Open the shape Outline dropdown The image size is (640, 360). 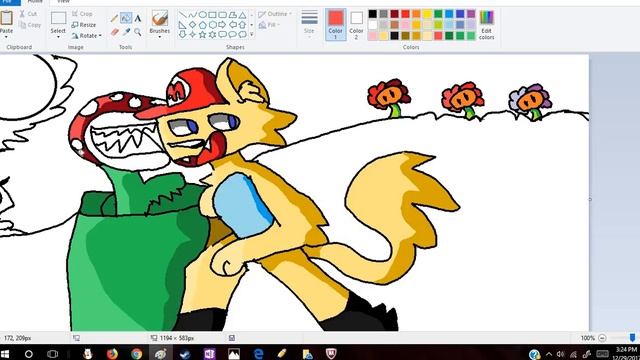coord(275,14)
